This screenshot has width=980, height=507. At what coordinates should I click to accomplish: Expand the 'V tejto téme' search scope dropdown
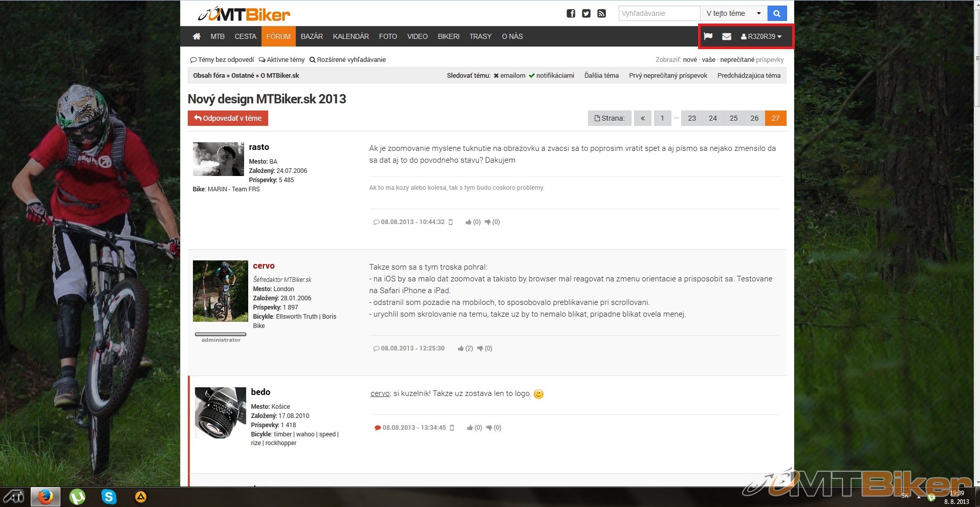point(733,14)
